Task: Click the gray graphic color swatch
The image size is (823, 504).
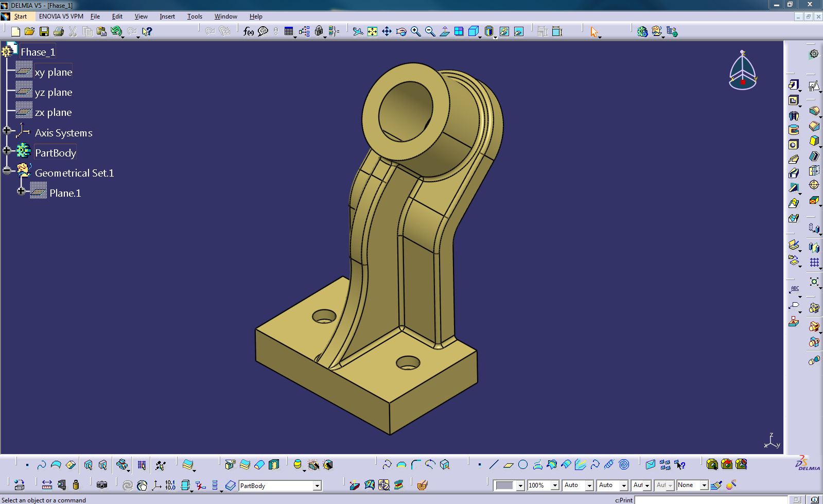Action: pyautogui.click(x=505, y=485)
